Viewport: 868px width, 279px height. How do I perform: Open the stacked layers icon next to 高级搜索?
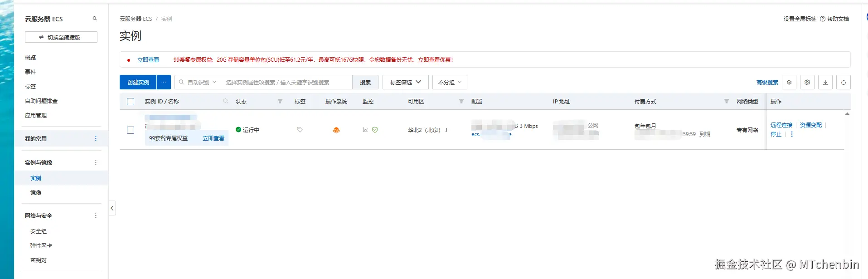click(789, 82)
